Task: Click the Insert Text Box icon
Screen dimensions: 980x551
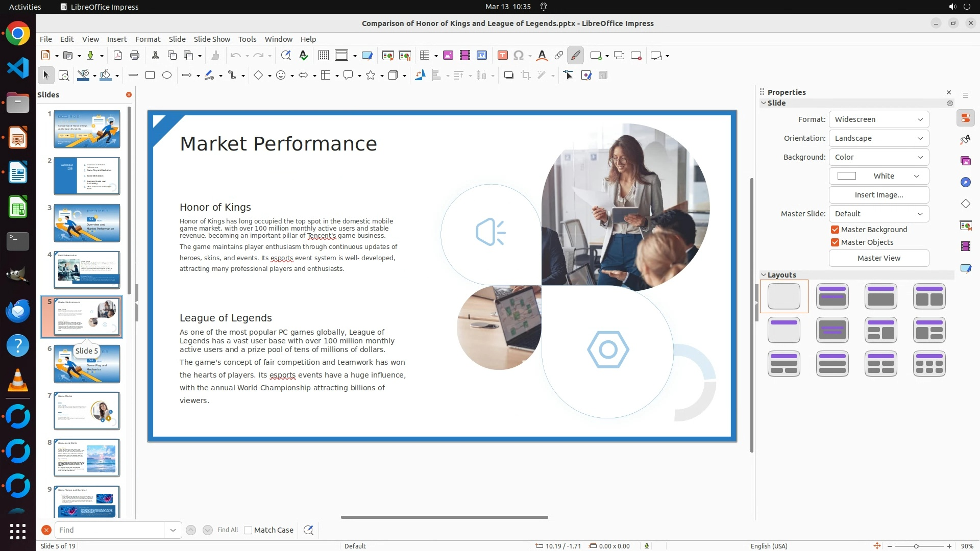Action: pos(502,56)
